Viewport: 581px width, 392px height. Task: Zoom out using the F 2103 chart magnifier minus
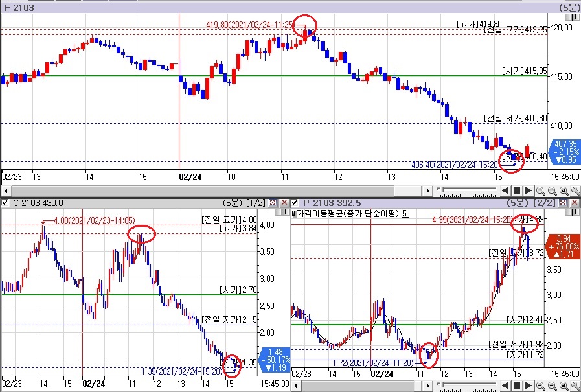(552, 190)
